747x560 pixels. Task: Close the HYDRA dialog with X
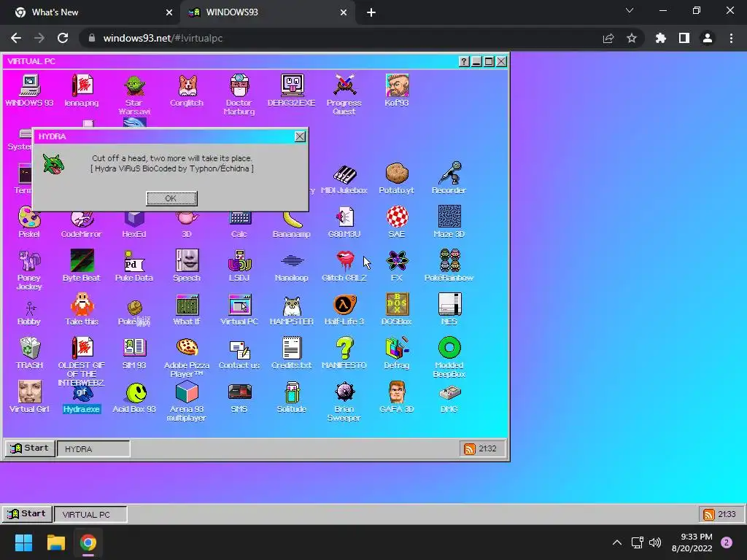coord(300,136)
